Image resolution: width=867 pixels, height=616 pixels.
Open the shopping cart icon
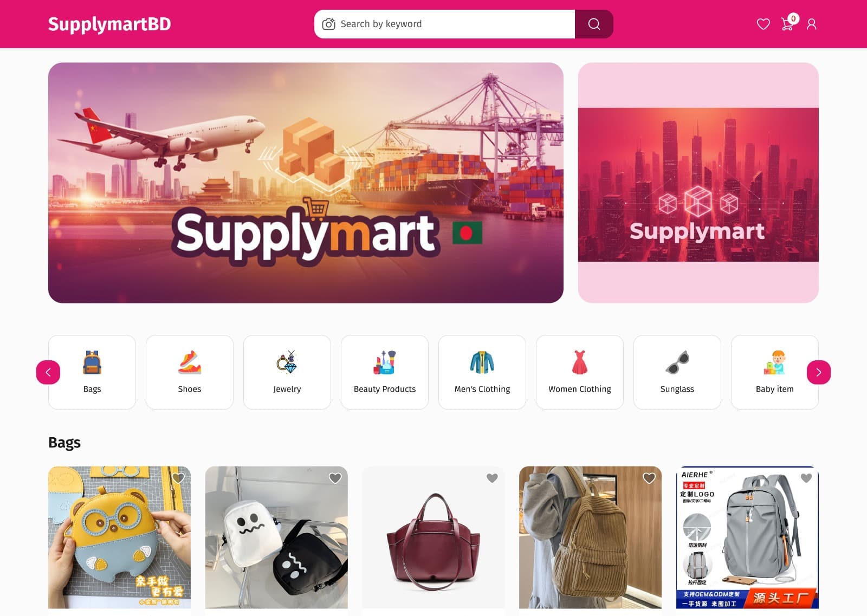pyautogui.click(x=787, y=24)
